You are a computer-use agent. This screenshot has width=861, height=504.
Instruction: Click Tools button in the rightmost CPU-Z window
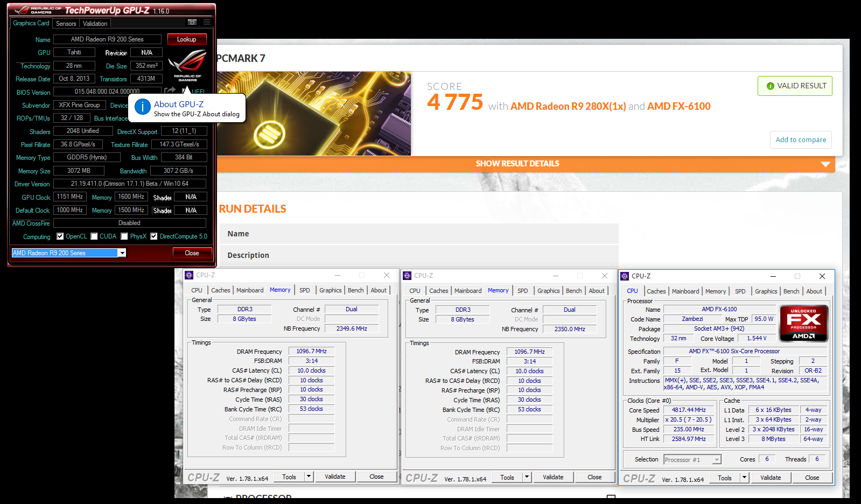[x=725, y=478]
